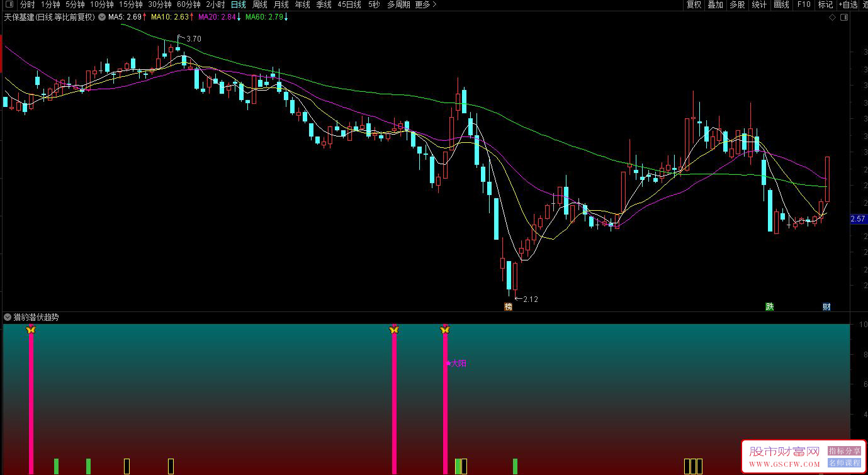Add stock via +自选 button
868x475 pixels.
pyautogui.click(x=848, y=4)
